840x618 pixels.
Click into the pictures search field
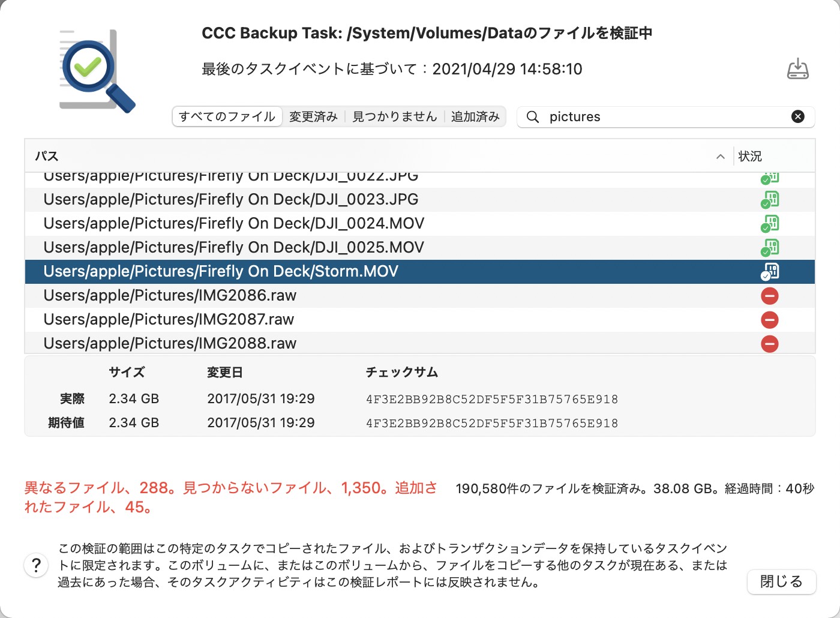pyautogui.click(x=665, y=116)
